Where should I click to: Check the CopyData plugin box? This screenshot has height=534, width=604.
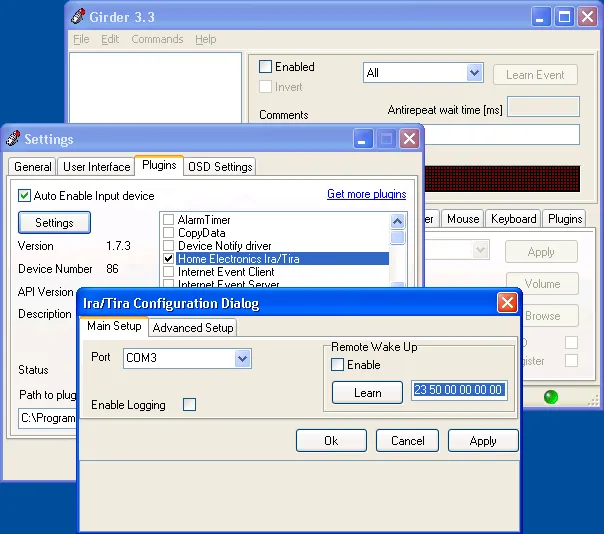[x=168, y=233]
